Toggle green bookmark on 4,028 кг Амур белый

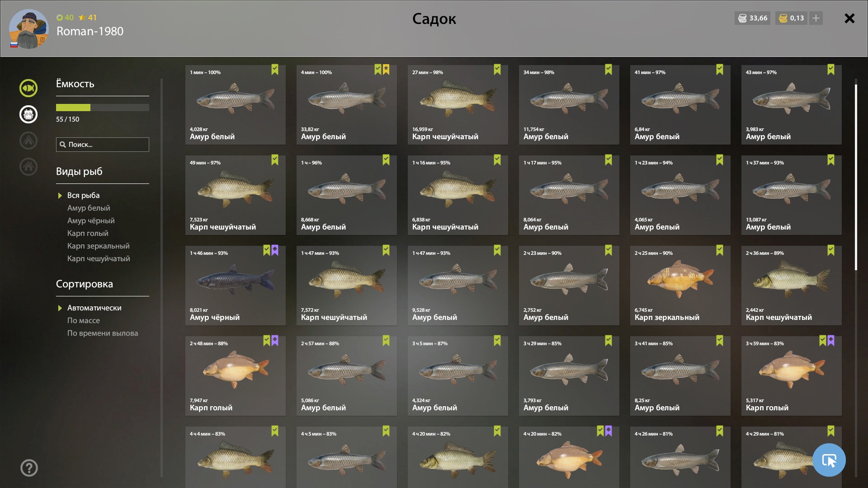pos(275,70)
